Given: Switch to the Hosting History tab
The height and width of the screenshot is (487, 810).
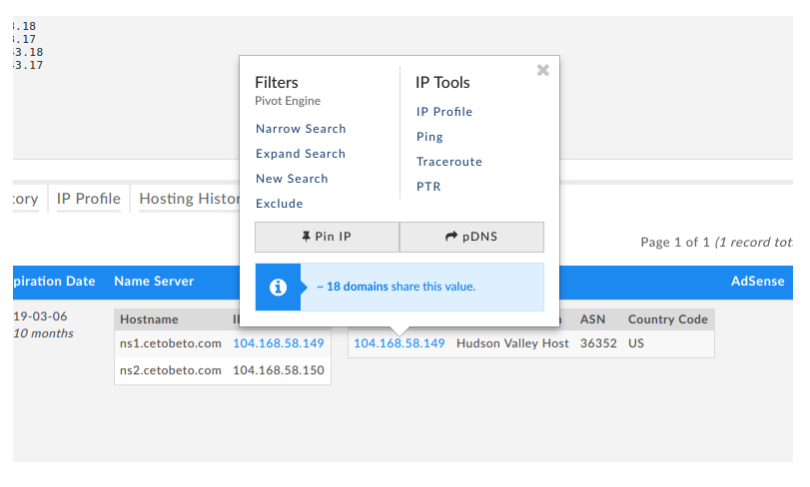Looking at the screenshot, I should [189, 199].
